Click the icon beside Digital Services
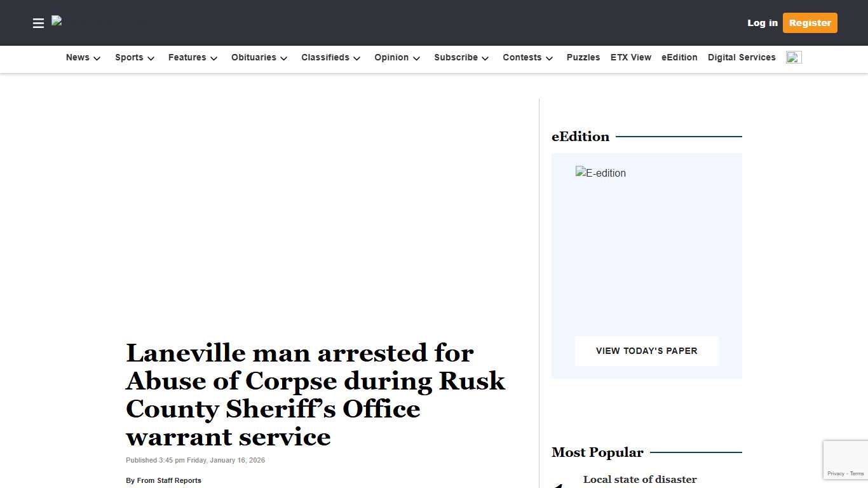The height and width of the screenshot is (488, 868). click(793, 57)
